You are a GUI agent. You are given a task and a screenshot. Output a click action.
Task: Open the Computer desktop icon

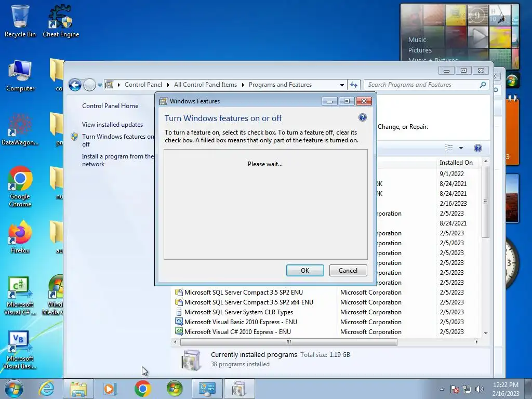coord(20,76)
